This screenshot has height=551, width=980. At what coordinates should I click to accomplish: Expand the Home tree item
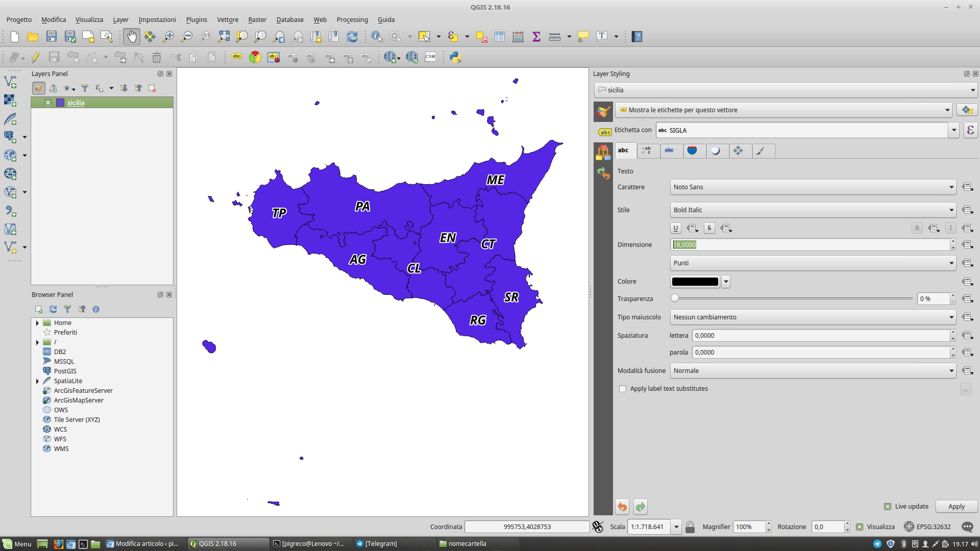coord(37,323)
